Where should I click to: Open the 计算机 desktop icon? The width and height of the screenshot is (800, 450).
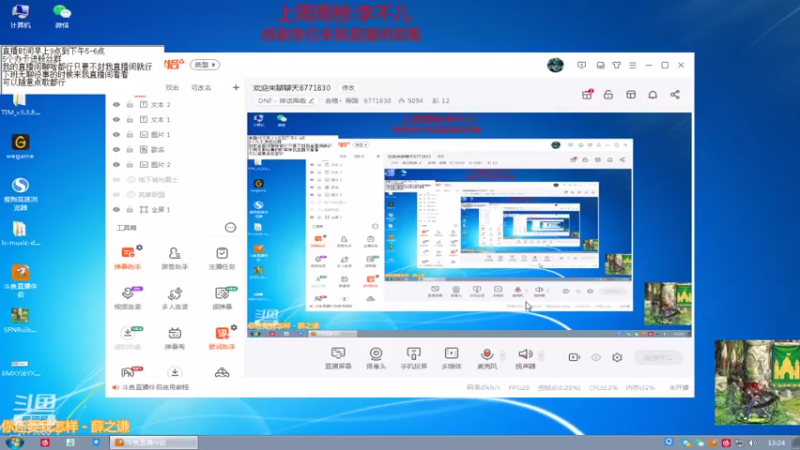pos(20,16)
